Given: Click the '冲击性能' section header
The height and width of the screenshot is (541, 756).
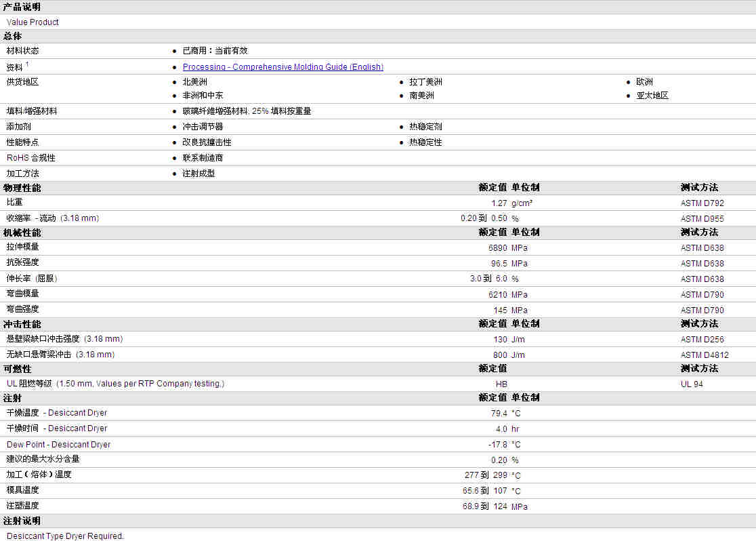Looking at the screenshot, I should pos(22,324).
